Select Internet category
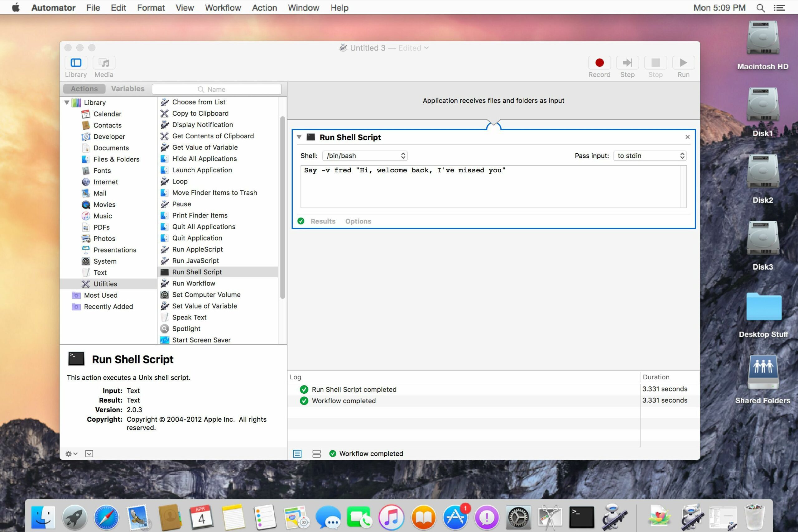Viewport: 798px width, 532px height. click(x=106, y=182)
